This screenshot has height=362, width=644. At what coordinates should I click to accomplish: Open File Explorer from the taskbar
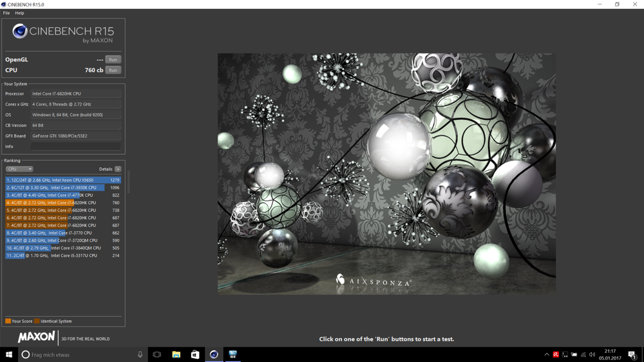coord(176,354)
